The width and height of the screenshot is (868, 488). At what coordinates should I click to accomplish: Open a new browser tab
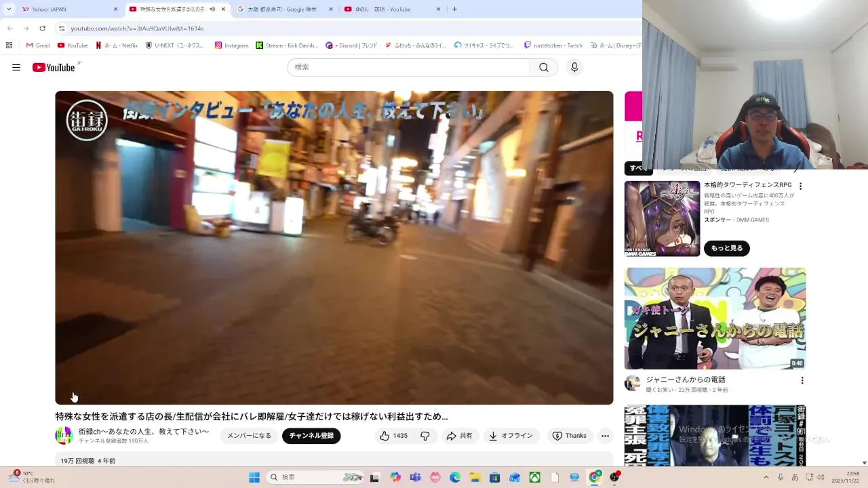(454, 9)
